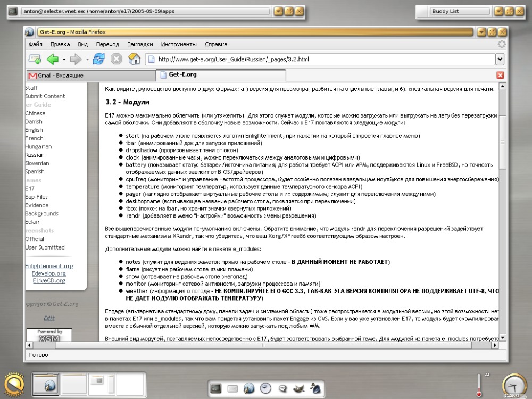Click the vertical scrollbar down arrow
Image resolution: width=532 pixels, height=399 pixels.
coord(503,337)
